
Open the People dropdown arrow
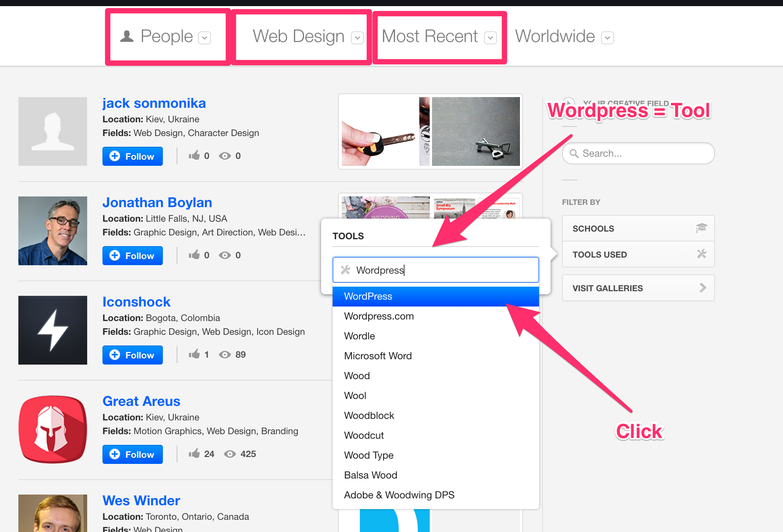click(x=205, y=38)
